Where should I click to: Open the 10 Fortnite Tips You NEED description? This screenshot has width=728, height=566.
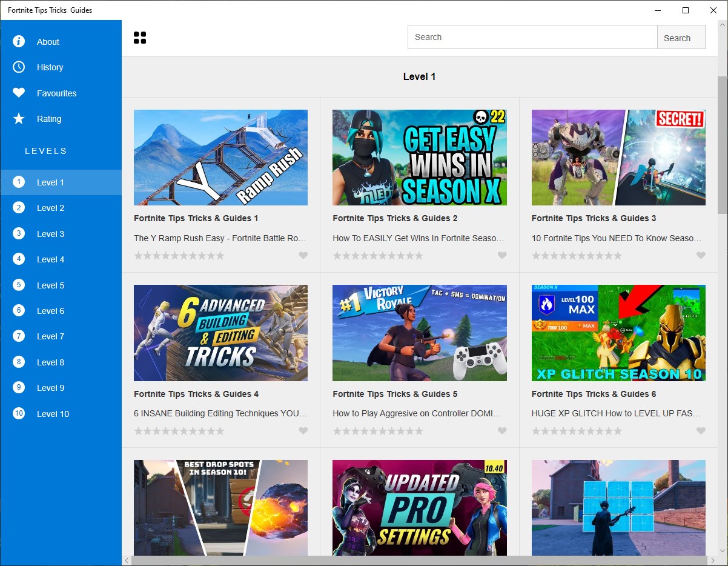click(617, 238)
